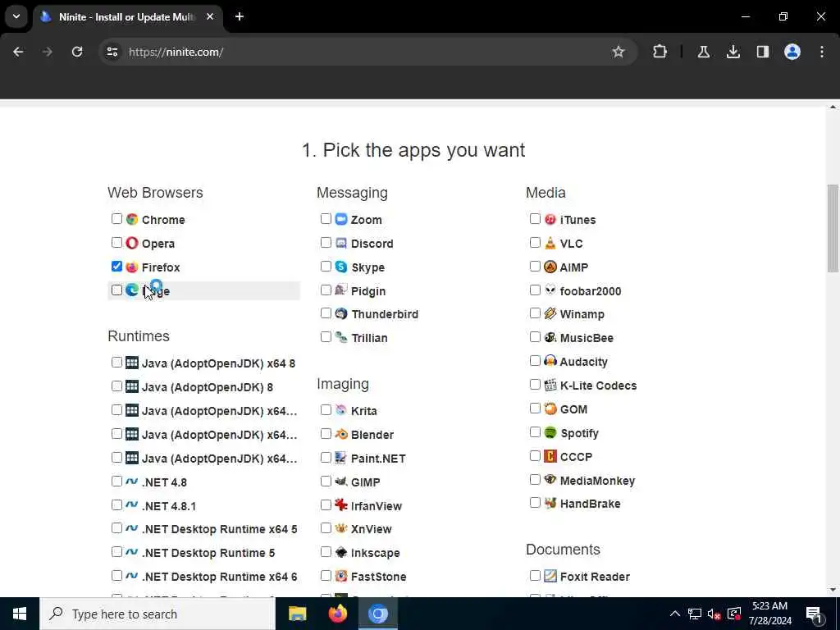Click the Firefox logo icon in the list
Screen dimensions: 840x630
click(132, 267)
